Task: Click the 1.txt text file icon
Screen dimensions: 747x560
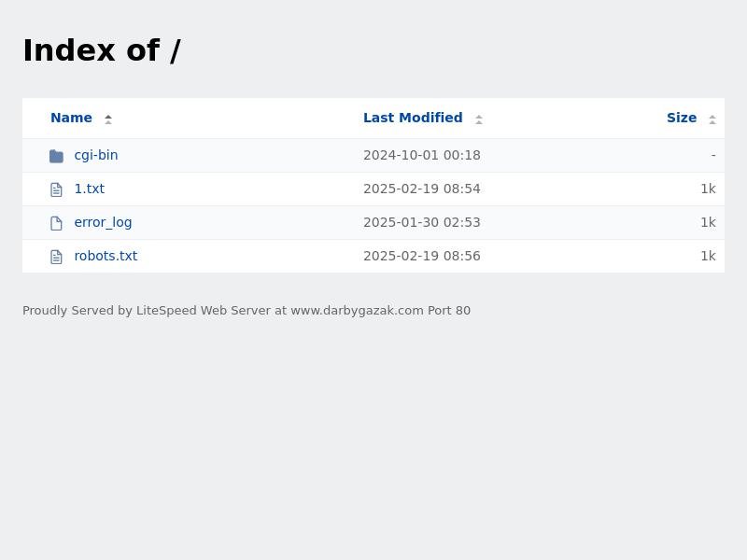Action: coord(56,189)
